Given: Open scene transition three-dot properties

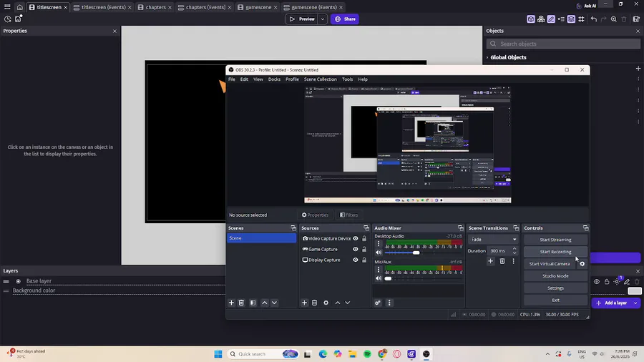Looking at the screenshot, I should click(513, 261).
